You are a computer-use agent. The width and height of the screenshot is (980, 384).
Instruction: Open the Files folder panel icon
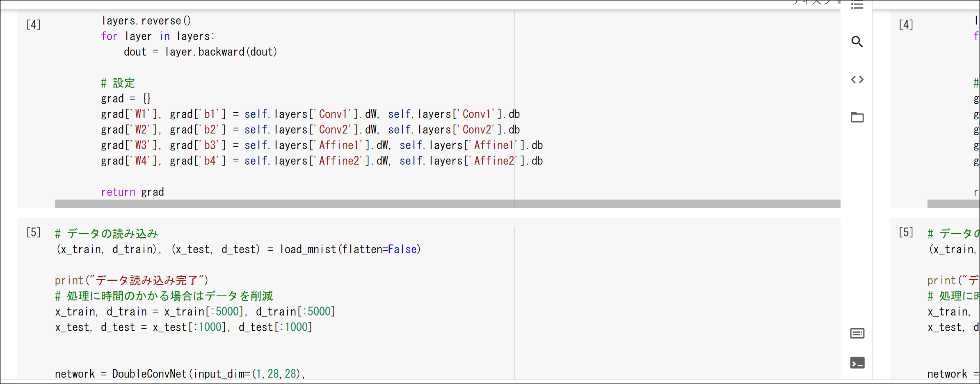857,117
